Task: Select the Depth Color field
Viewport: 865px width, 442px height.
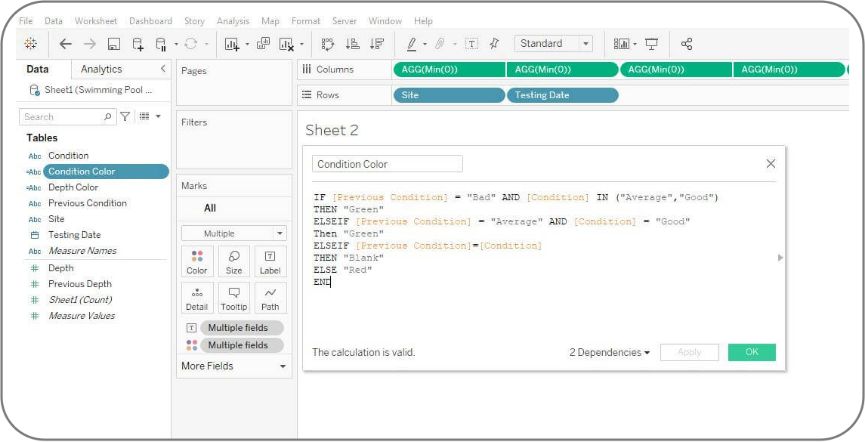Action: (x=73, y=187)
